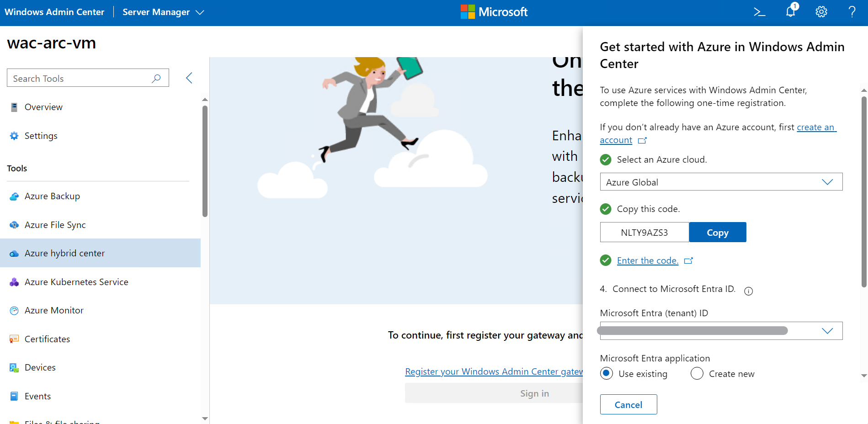Click the Azure Monitor gauge icon

14,310
